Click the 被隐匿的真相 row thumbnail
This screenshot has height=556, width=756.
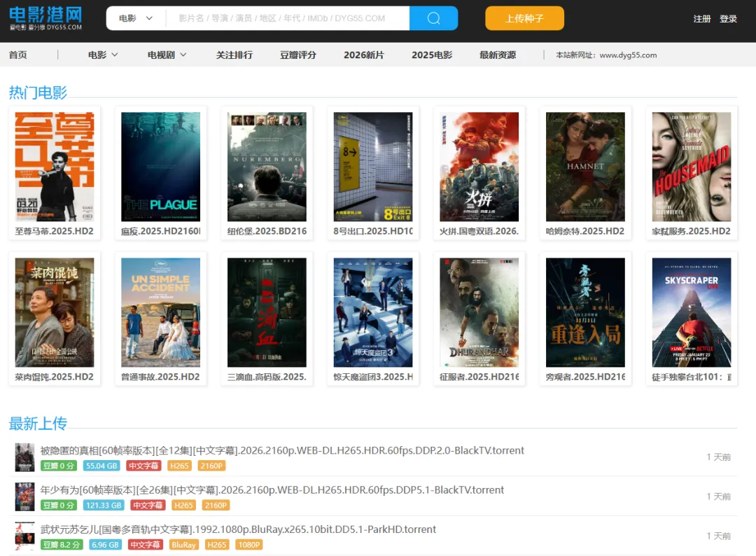point(24,457)
